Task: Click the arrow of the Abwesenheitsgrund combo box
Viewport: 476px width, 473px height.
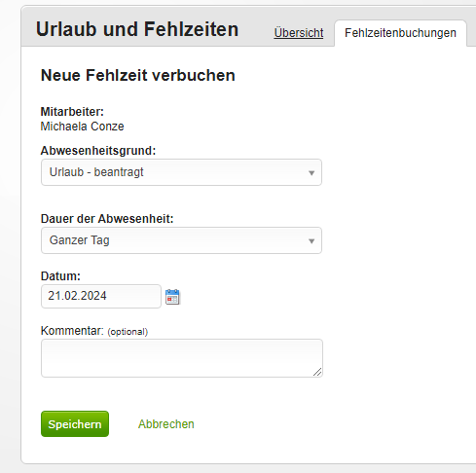Action: click(311, 173)
